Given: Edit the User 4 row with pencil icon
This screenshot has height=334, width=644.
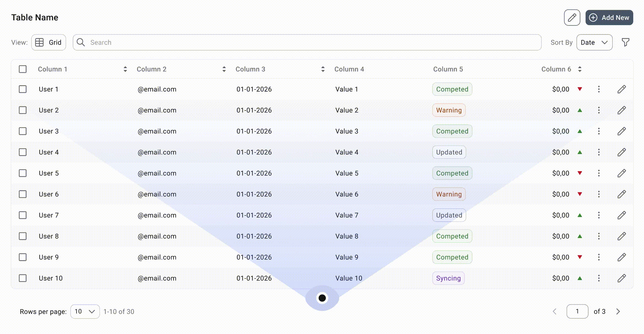Looking at the screenshot, I should pyautogui.click(x=622, y=152).
